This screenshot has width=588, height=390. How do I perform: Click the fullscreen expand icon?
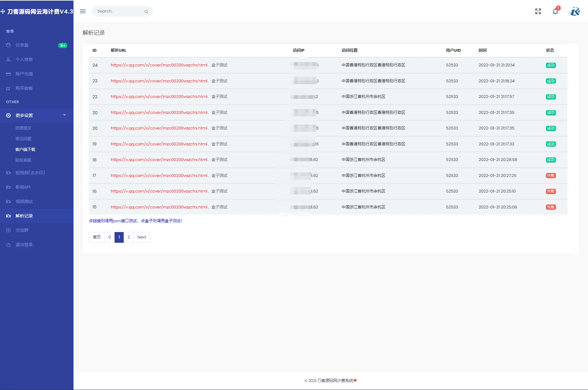(x=538, y=11)
